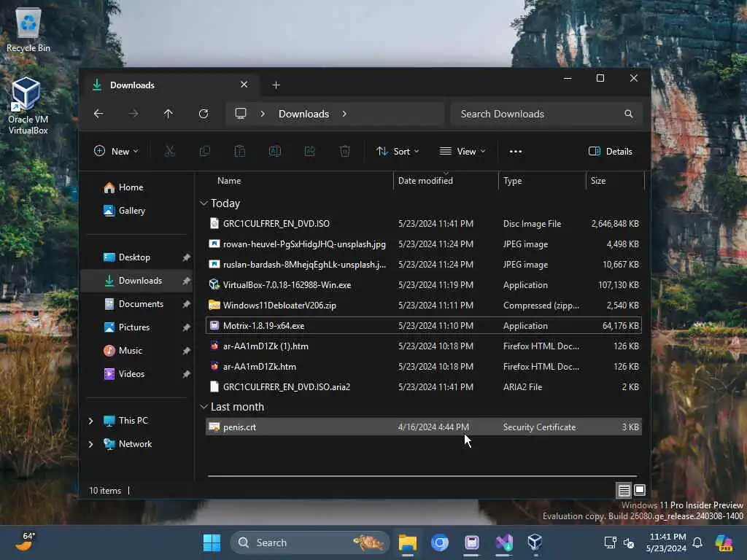Unpin Videos using its pin icon
The width and height of the screenshot is (747, 560).
(186, 374)
